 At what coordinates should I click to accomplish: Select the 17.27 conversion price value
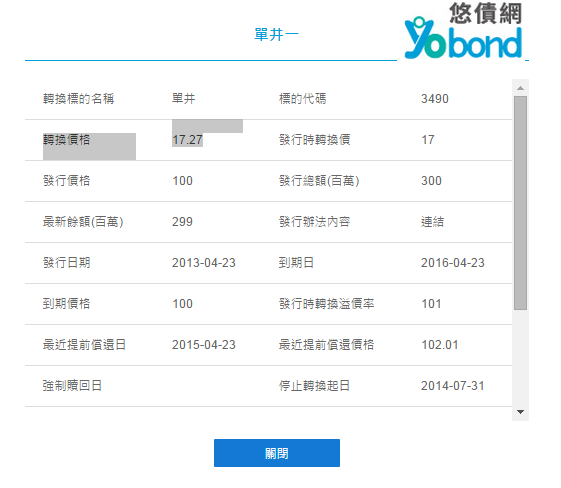pos(187,140)
